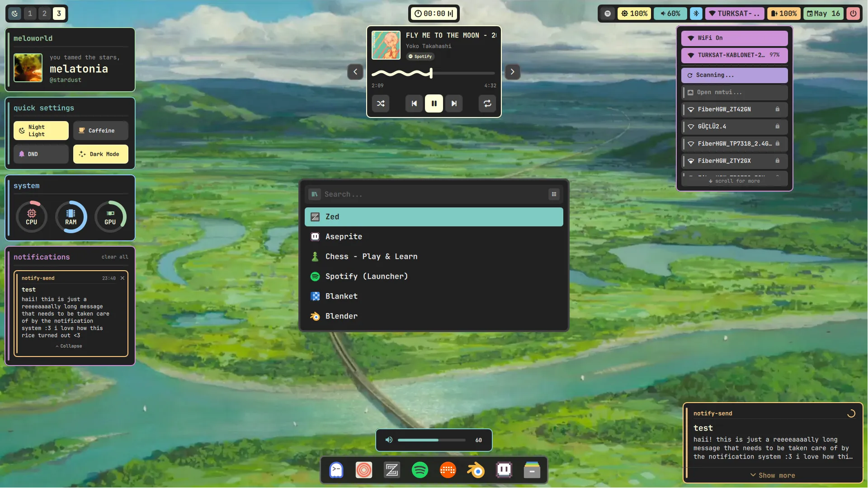The image size is (868, 488).
Task: Open Bluetooth from top bar
Action: pyautogui.click(x=696, y=14)
